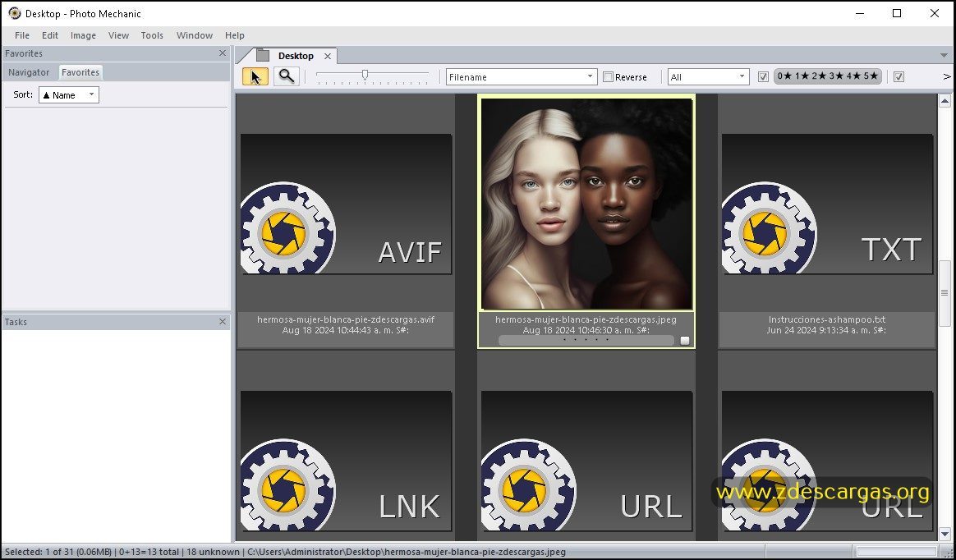
Task: Open the tab list dropdown arrow
Action: [x=945, y=56]
